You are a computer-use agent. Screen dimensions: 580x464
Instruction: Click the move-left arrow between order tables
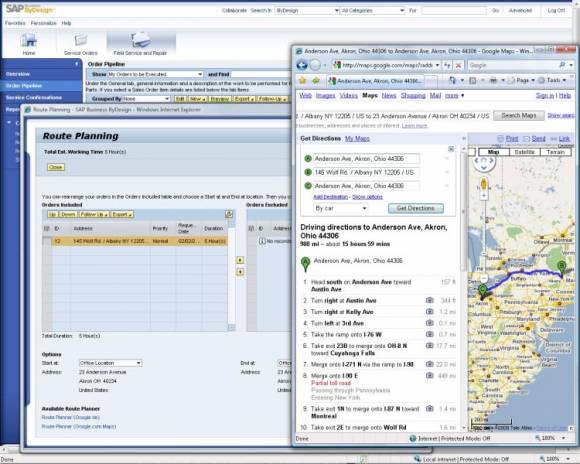click(240, 272)
